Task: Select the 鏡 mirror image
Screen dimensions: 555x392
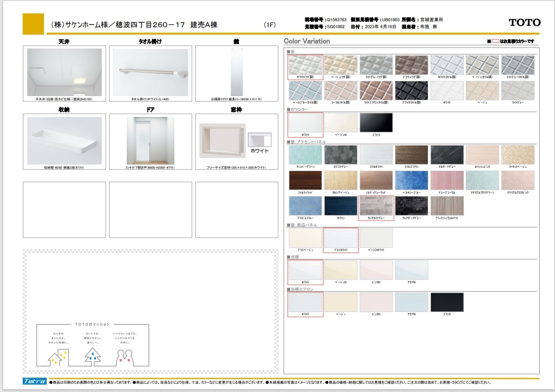Action: (236, 72)
